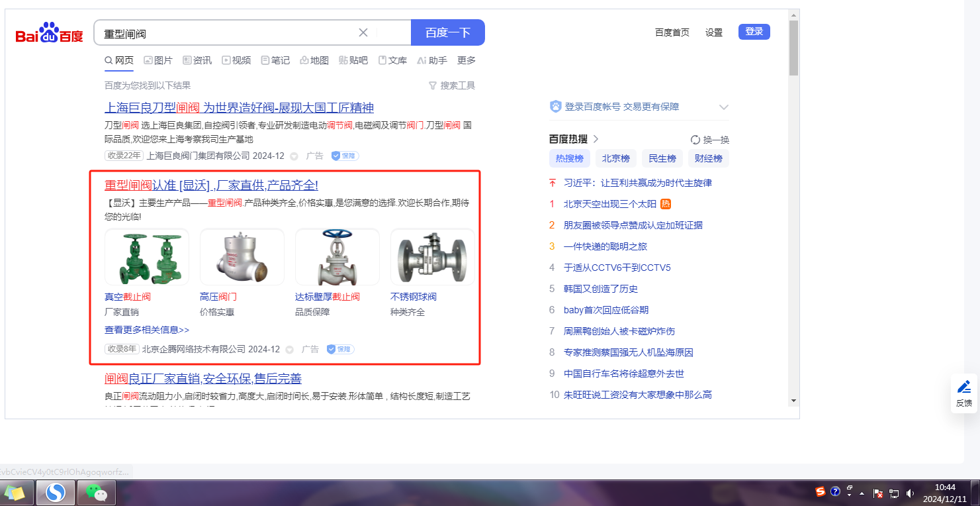
Task: Click the 反馈 feedback pen icon
Action: (964, 387)
